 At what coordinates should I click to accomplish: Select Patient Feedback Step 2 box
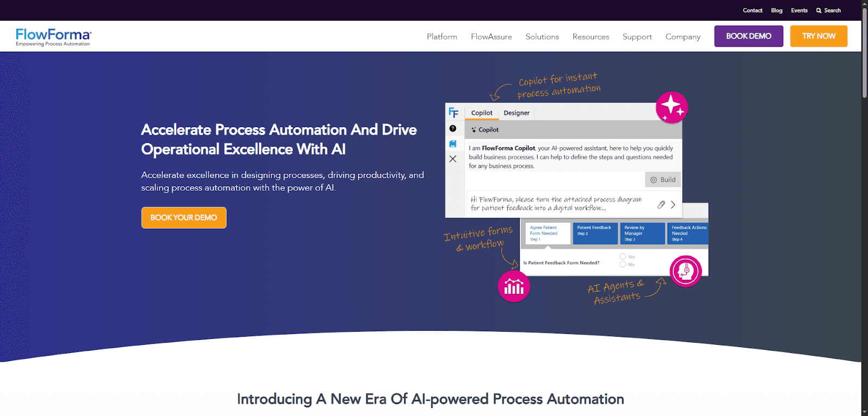[x=596, y=234]
